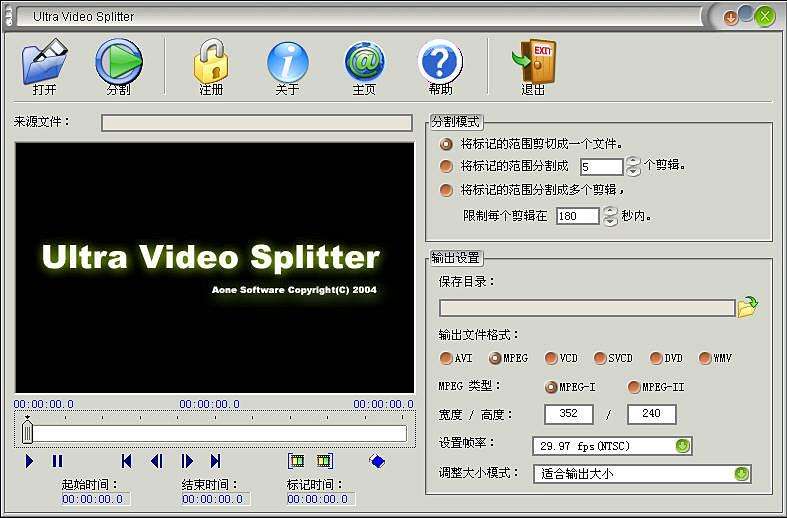Select cut marked range into one file
787x518 pixels.
pos(446,144)
